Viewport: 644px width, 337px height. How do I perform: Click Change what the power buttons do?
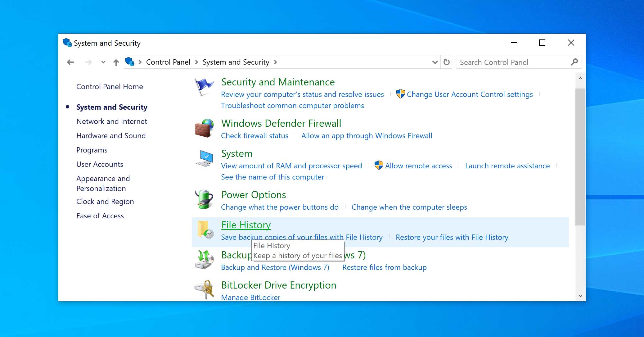(280, 207)
